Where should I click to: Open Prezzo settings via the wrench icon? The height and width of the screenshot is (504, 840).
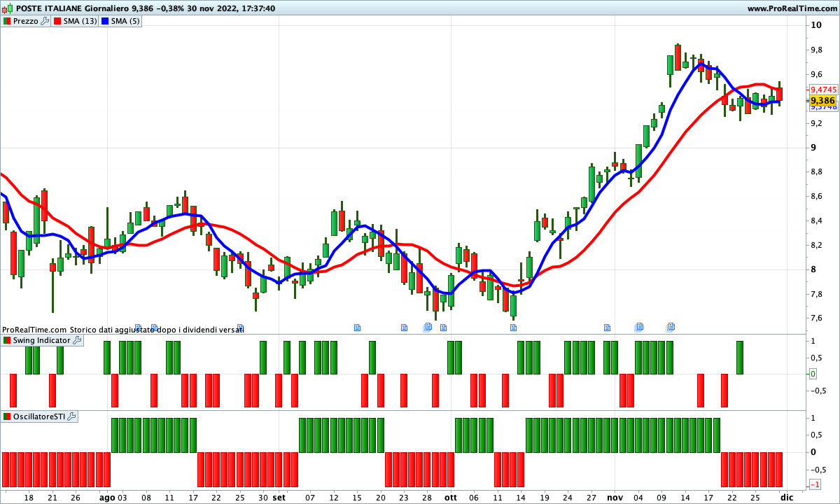pos(45,21)
